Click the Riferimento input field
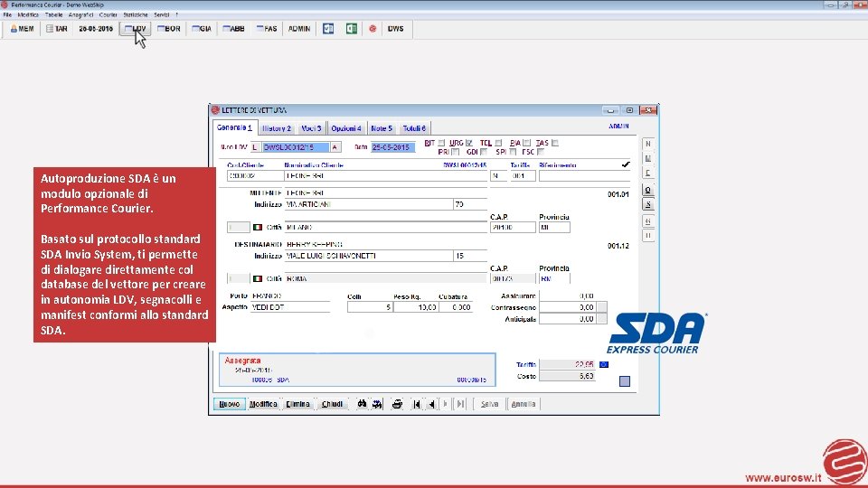The width and height of the screenshot is (868, 488). click(x=584, y=176)
